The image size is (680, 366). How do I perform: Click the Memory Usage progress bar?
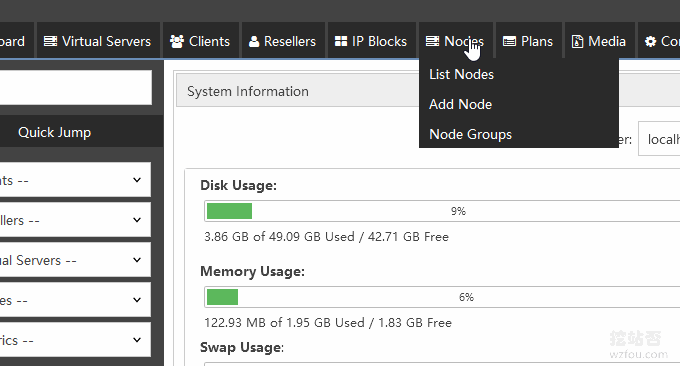[x=442, y=297]
